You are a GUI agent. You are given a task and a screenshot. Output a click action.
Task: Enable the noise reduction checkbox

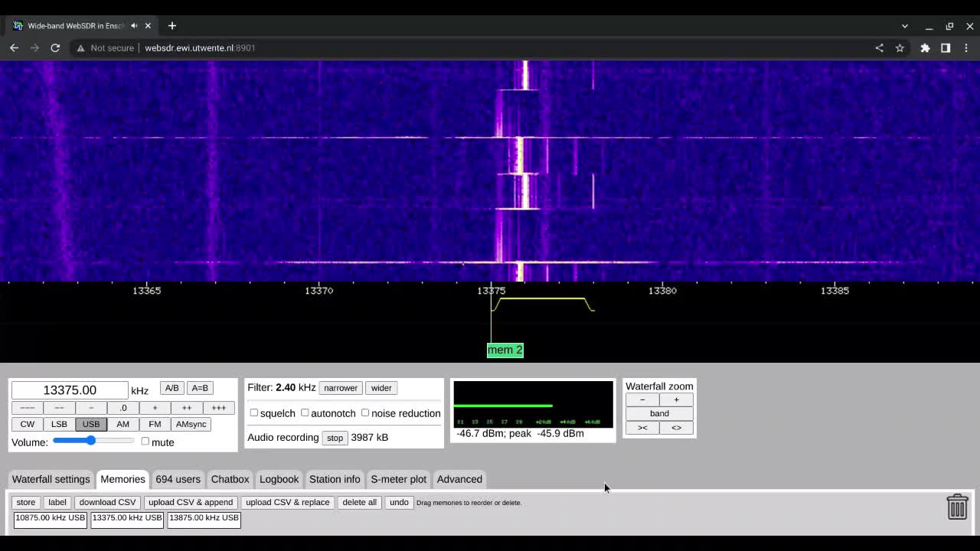coord(365,412)
